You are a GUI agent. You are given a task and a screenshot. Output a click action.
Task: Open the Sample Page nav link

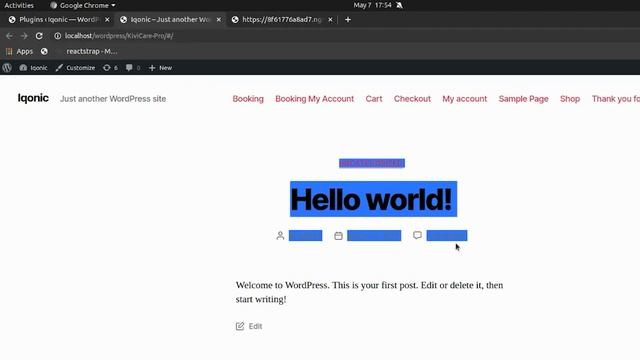pos(523,99)
